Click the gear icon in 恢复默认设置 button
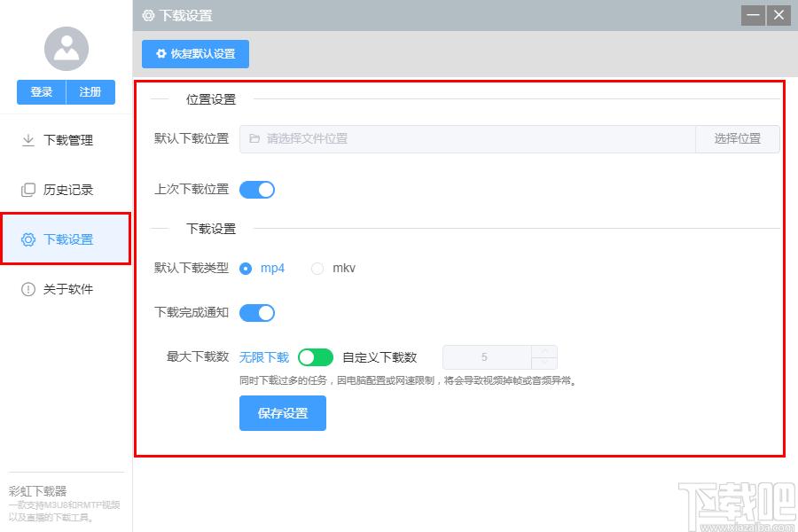This screenshot has height=532, width=798. [x=161, y=53]
